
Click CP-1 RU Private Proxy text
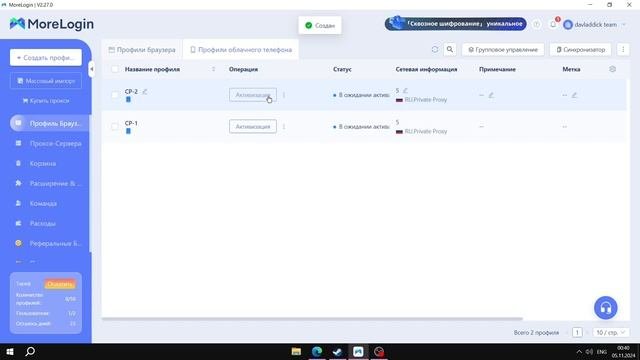tap(426, 131)
